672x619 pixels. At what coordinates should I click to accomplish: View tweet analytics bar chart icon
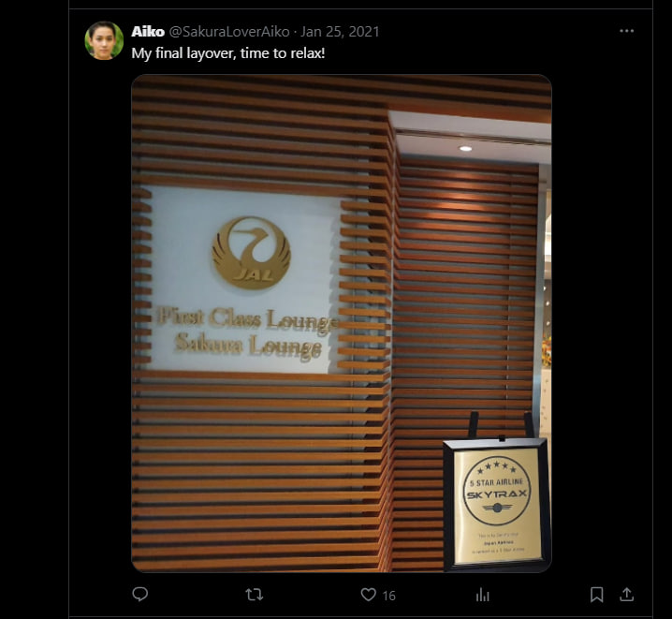click(x=483, y=595)
